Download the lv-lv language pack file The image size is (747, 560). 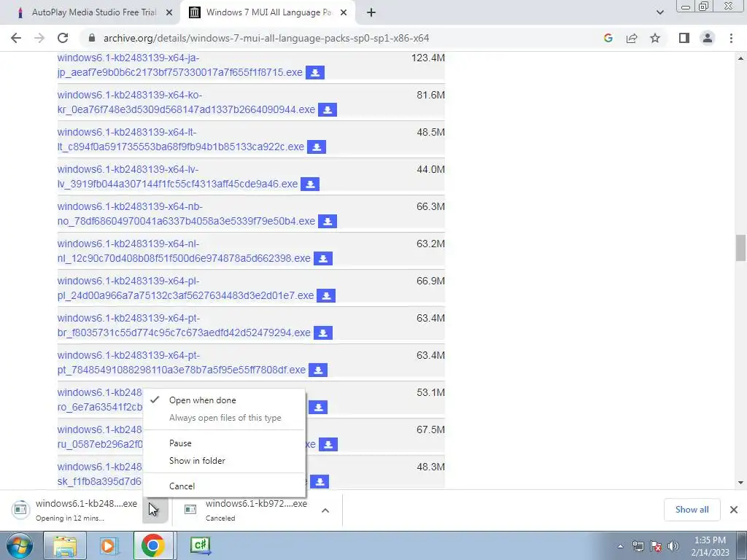(310, 184)
